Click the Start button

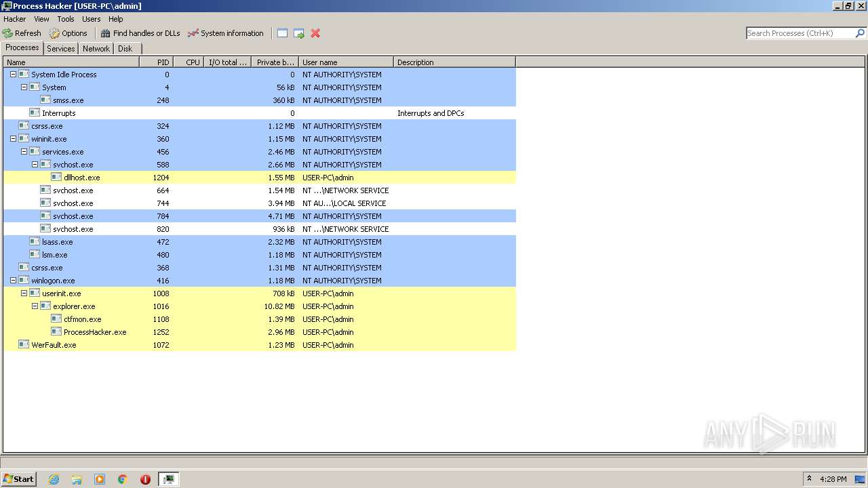pyautogui.click(x=18, y=479)
